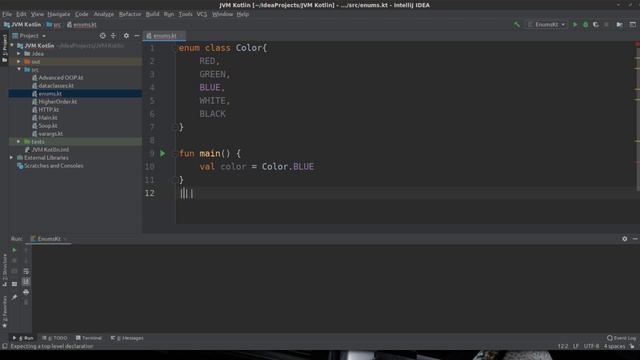Click the Print icon in Run console
Screen dimensions: 640x360
click(26, 292)
